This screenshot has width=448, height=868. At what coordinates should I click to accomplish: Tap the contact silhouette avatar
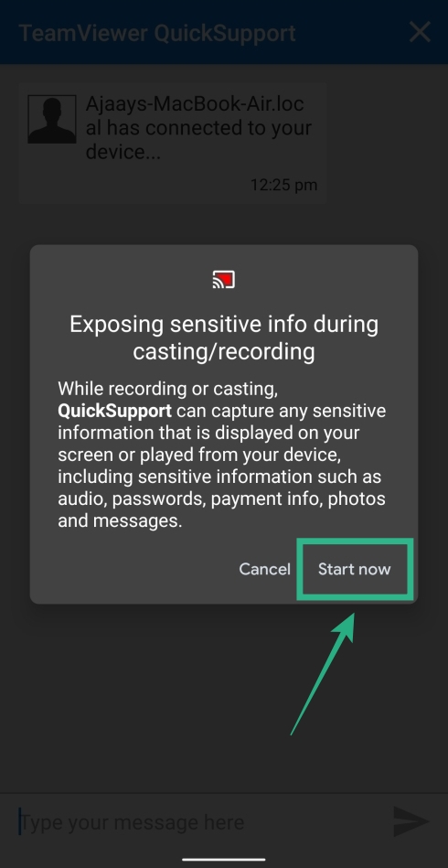(x=52, y=119)
